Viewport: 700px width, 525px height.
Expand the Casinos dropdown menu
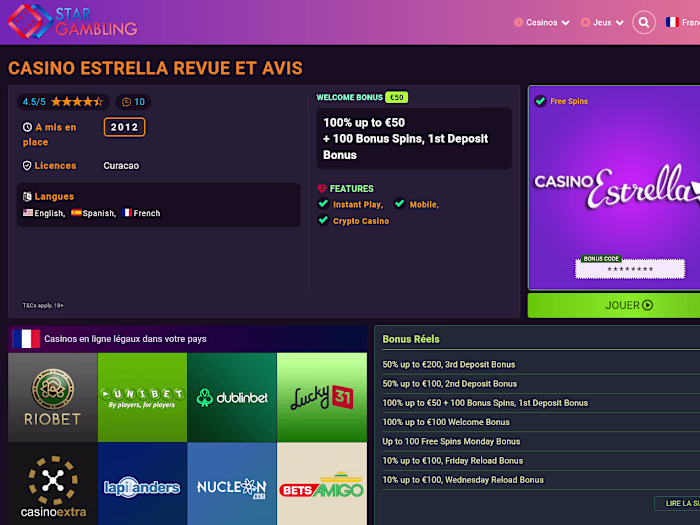(x=542, y=22)
